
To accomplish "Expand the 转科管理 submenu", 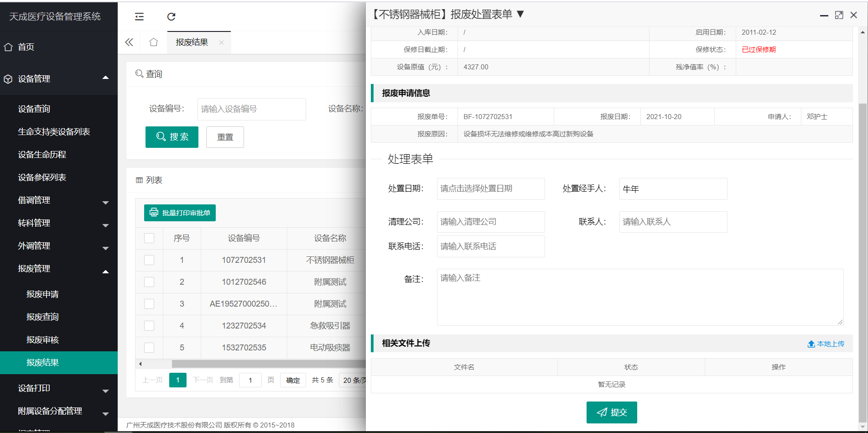I will tap(106, 225).
